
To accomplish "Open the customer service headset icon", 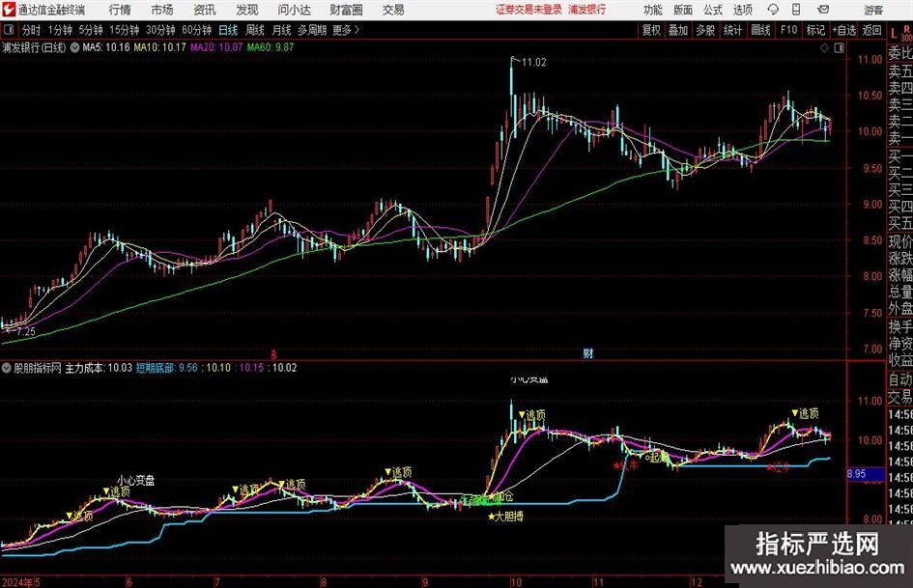I will click(773, 10).
